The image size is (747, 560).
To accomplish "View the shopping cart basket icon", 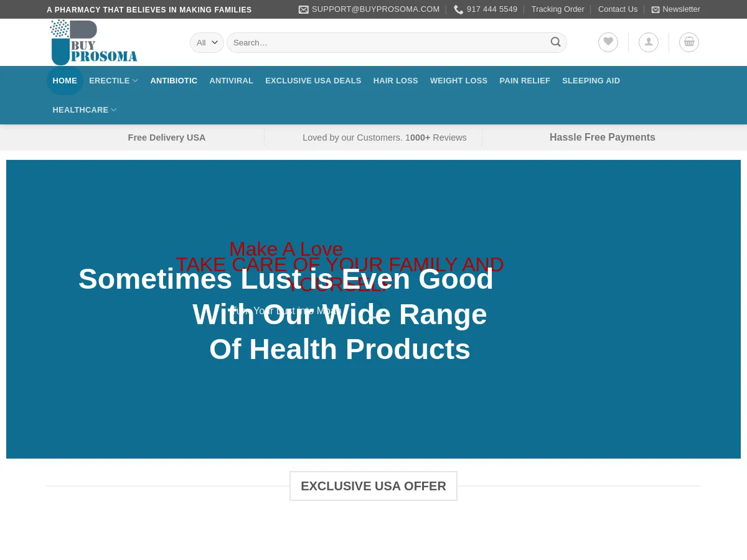I will pos(688,42).
